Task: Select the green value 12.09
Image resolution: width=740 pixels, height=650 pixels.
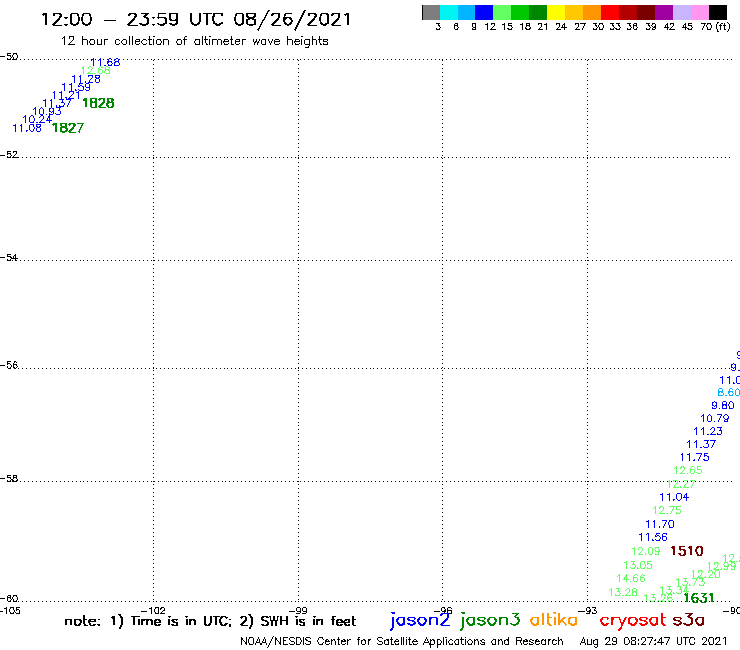Action: 646,551
